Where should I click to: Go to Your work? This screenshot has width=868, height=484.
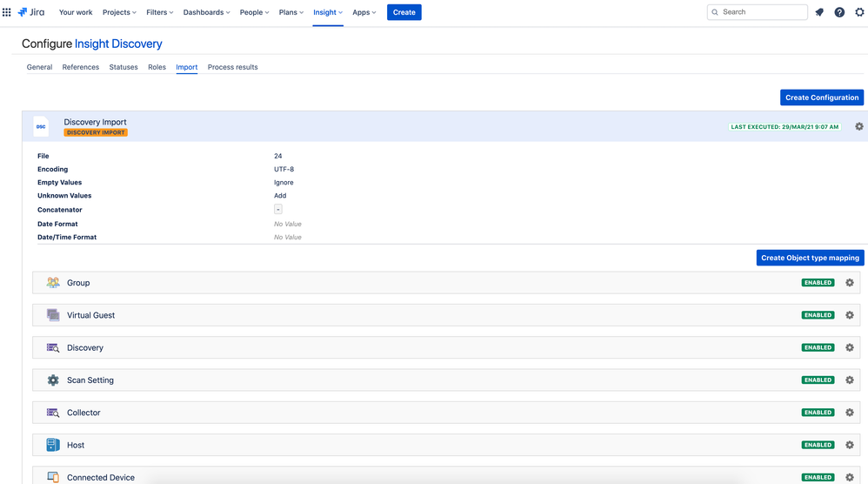tap(76, 12)
